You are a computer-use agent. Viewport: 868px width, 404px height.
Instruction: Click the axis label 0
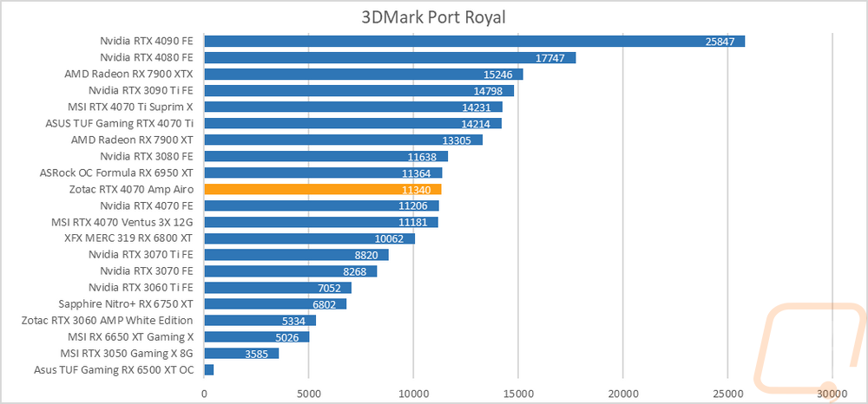click(x=204, y=394)
